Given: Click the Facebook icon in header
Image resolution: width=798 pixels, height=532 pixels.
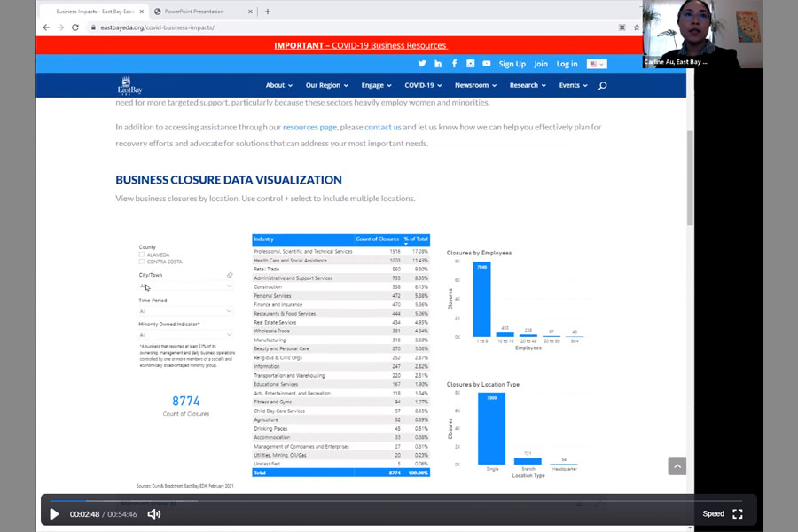Looking at the screenshot, I should click(454, 64).
